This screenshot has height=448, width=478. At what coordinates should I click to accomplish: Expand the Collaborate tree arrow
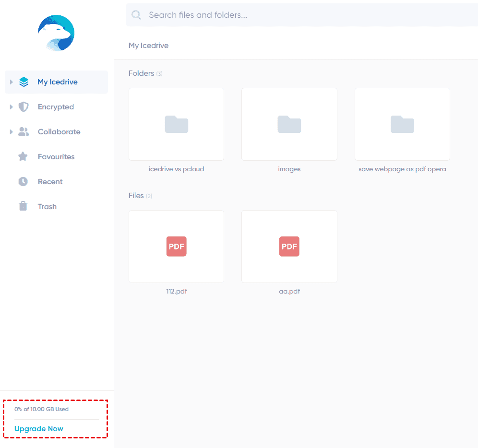click(x=12, y=132)
